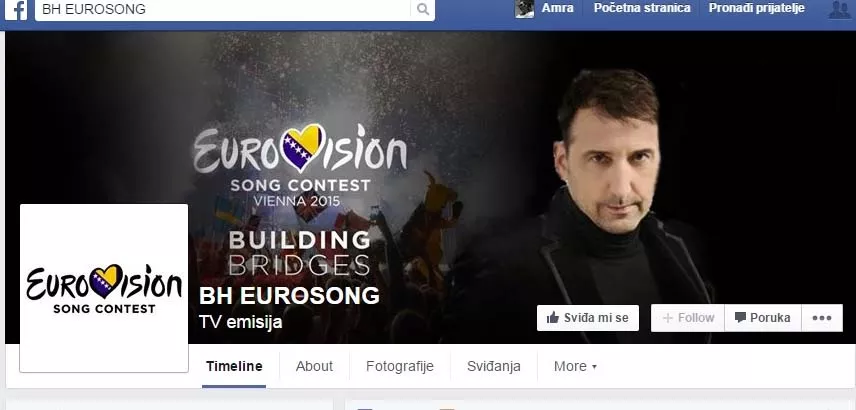Switch to the Timeline tab
Image resolution: width=856 pixels, height=410 pixels.
click(234, 366)
